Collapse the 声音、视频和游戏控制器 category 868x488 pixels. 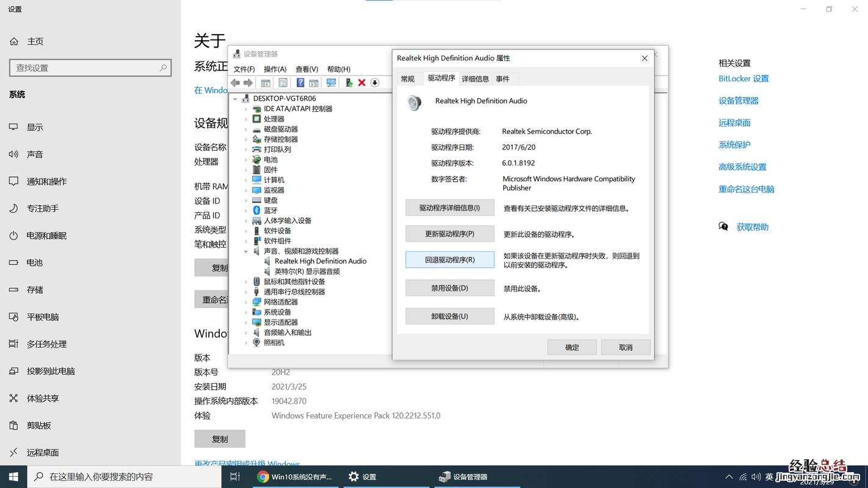click(x=246, y=251)
